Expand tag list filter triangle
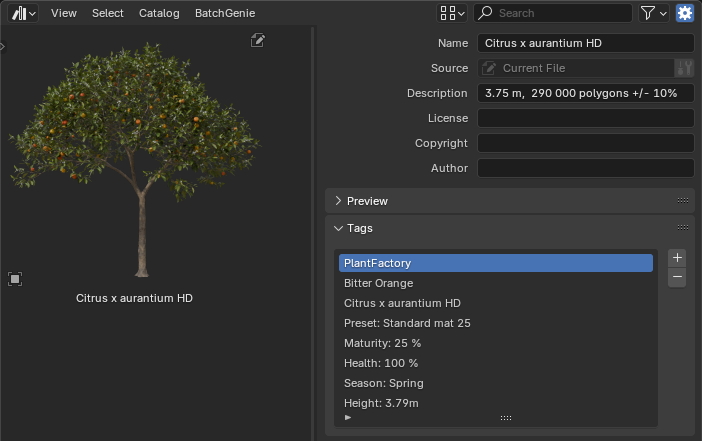 (348, 417)
